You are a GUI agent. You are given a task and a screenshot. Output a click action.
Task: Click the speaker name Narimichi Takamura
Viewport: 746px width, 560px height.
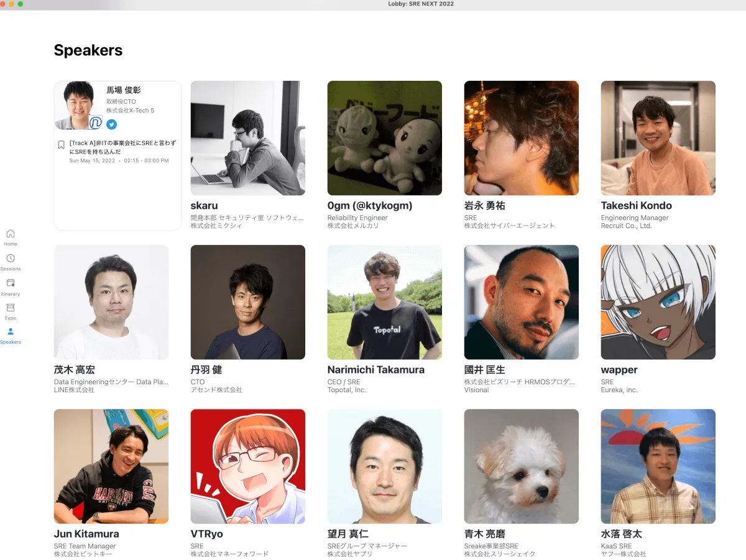pyautogui.click(x=376, y=370)
